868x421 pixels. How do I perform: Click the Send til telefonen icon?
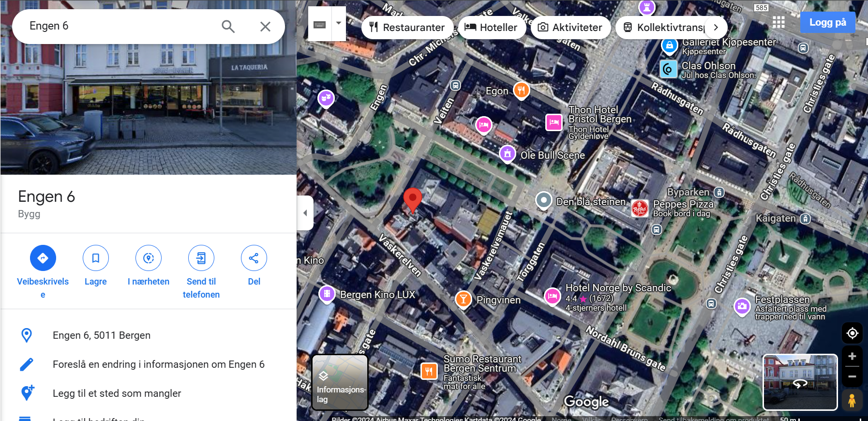[201, 258]
